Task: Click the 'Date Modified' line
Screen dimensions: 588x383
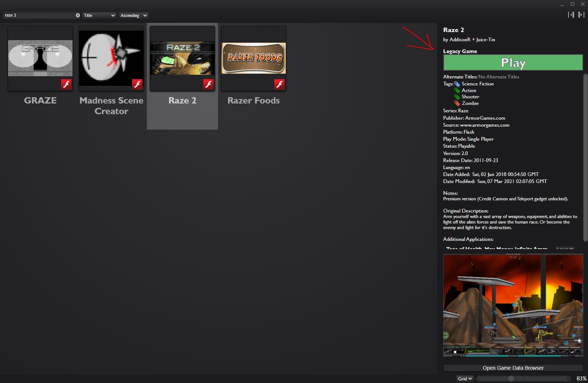Action: (x=495, y=182)
